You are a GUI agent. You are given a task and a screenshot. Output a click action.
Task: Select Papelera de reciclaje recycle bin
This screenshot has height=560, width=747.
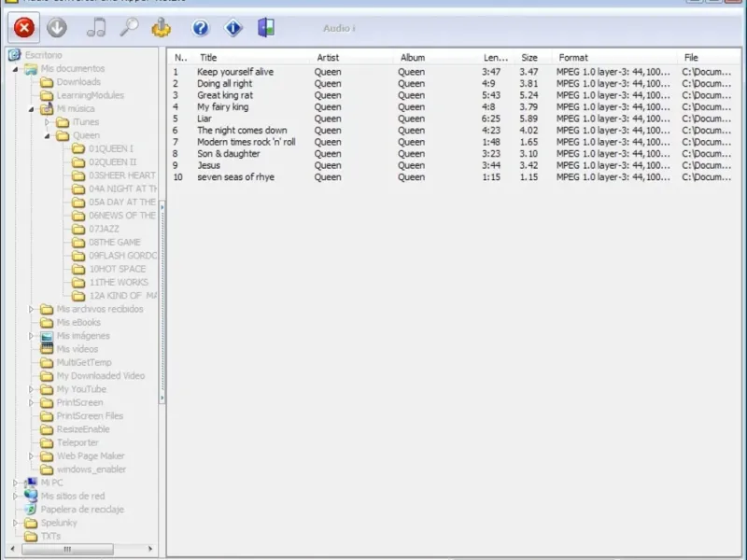point(31,509)
